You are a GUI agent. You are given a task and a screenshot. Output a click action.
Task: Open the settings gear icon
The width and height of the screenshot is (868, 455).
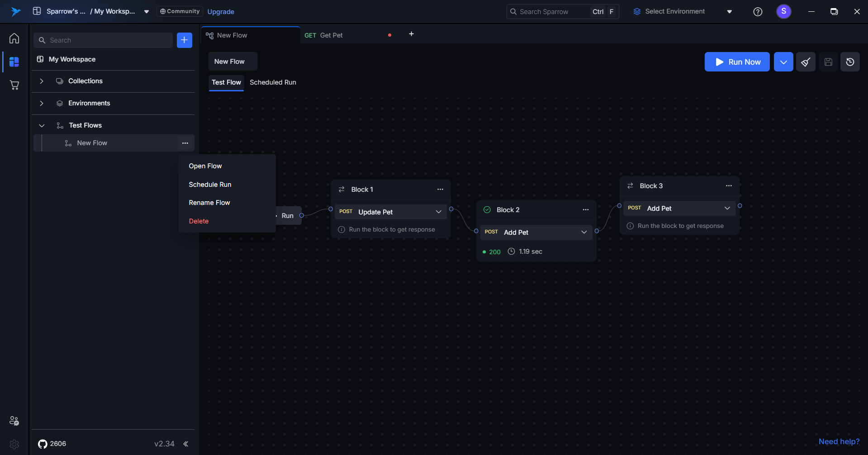coord(14,444)
